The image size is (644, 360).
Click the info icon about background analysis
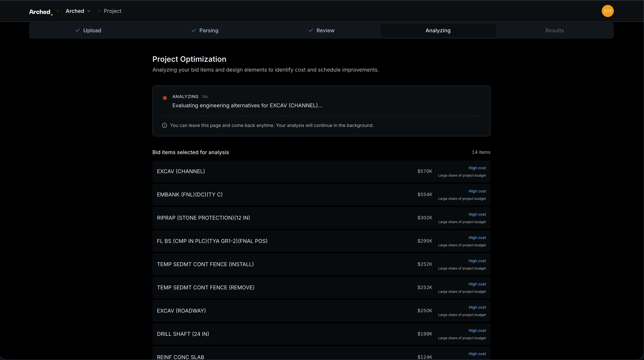tap(164, 125)
